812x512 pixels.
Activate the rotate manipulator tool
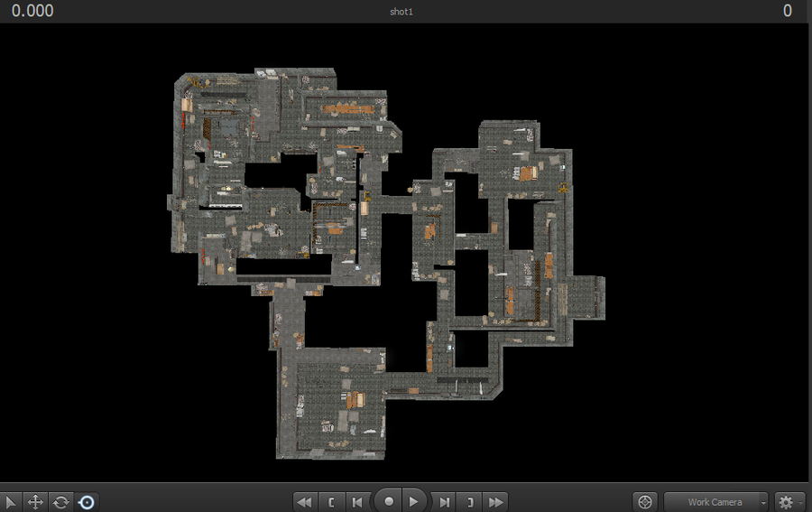(x=60, y=501)
